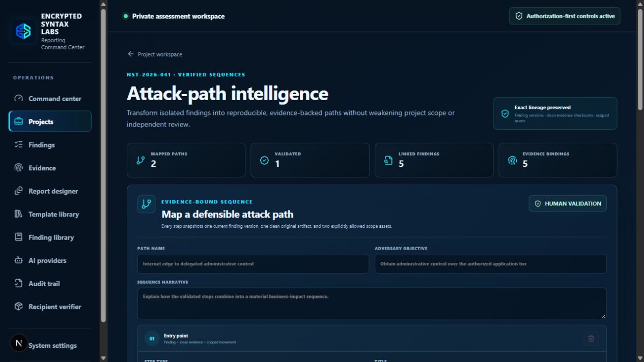Screen dimensions: 644x362
Task: Click the green Private assessment workspace status dot
Action: [x=125, y=16]
